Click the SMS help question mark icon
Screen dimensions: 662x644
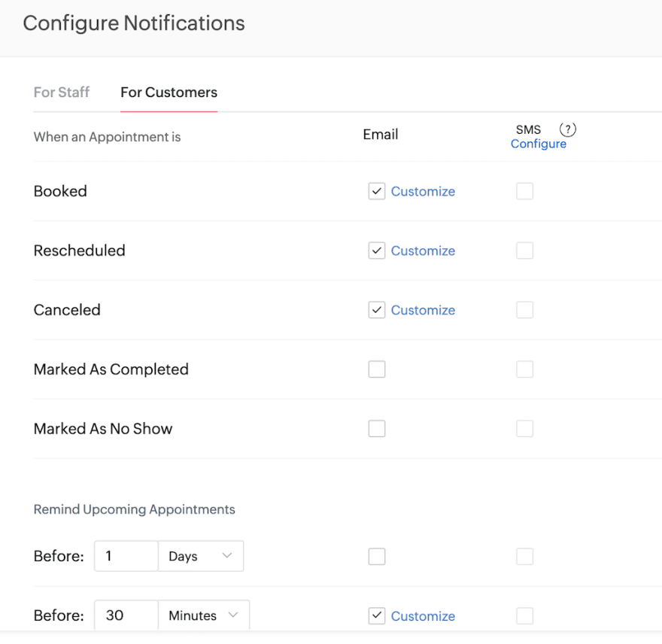(x=567, y=129)
